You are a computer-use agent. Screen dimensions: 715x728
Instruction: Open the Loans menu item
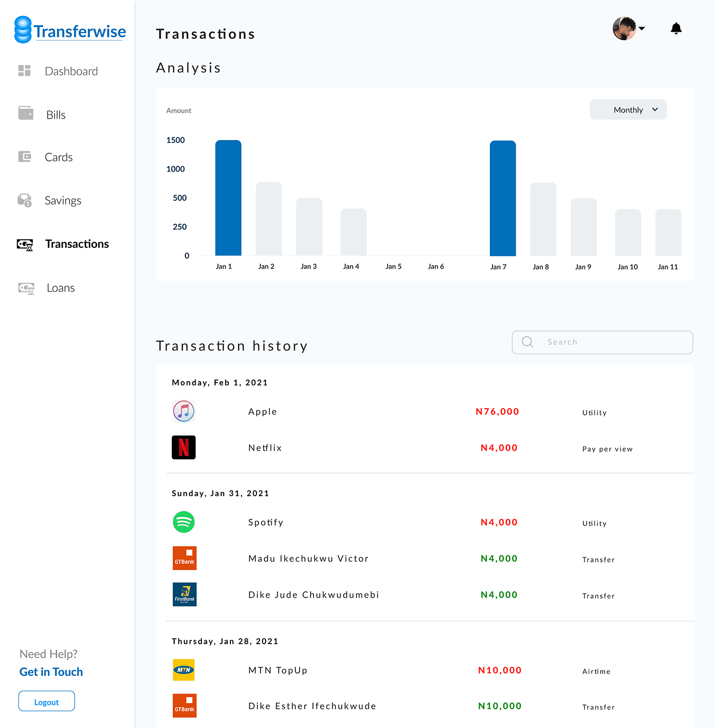tap(61, 288)
